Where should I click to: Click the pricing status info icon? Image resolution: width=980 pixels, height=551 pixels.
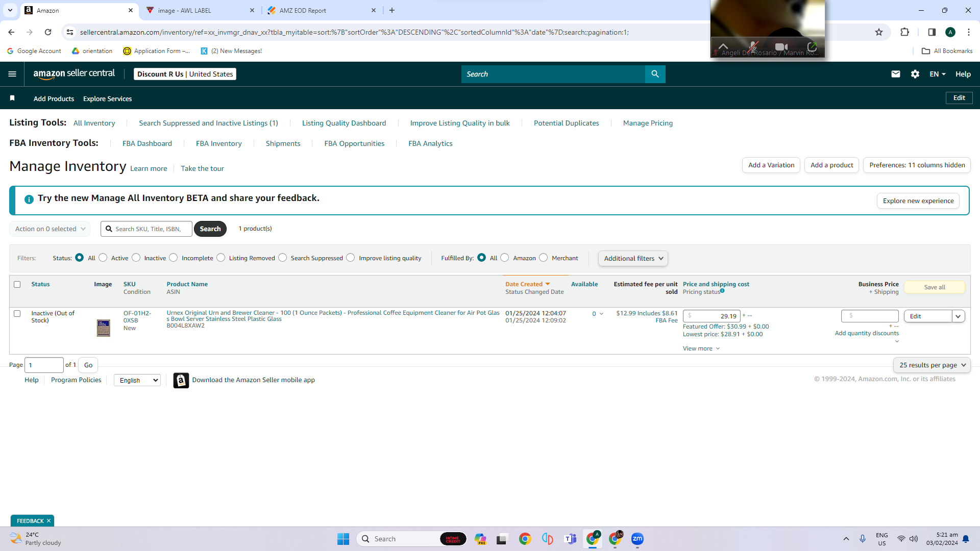tap(722, 291)
